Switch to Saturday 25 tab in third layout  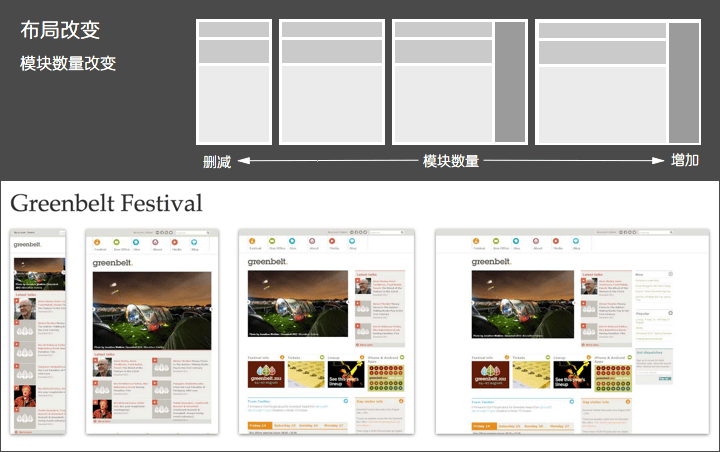(284, 426)
